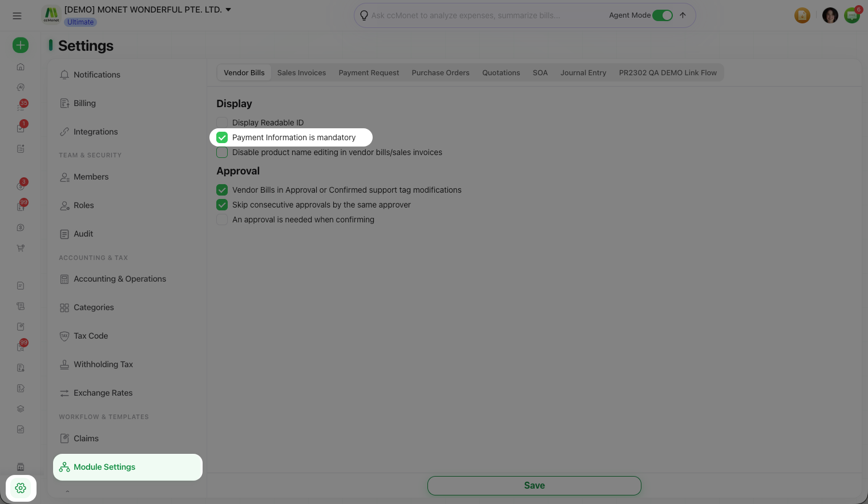The image size is (868, 504).
Task: Switch to the Sales Invoices tab
Action: click(301, 73)
